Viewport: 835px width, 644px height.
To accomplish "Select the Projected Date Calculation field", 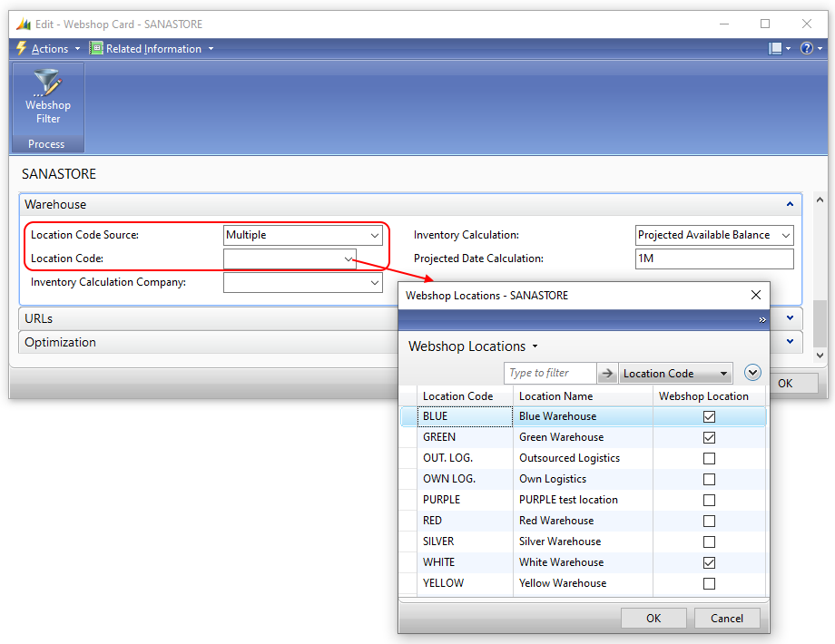I will click(714, 259).
